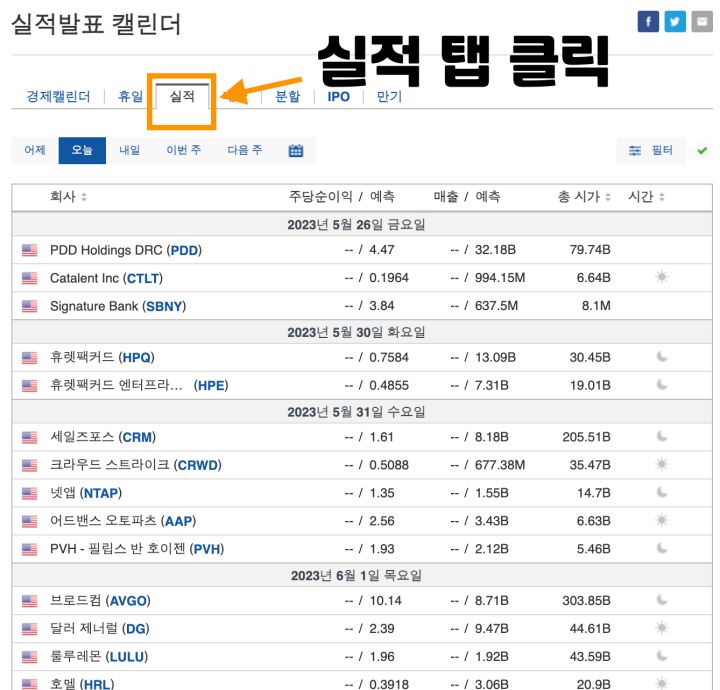The image size is (720, 690).
Task: Click the moon icon in CRM row
Action: [x=662, y=437]
